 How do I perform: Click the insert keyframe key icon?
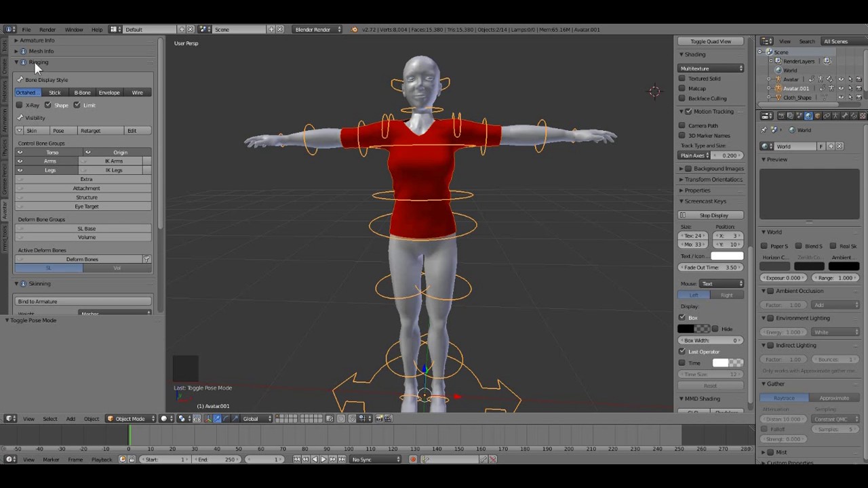click(x=483, y=460)
